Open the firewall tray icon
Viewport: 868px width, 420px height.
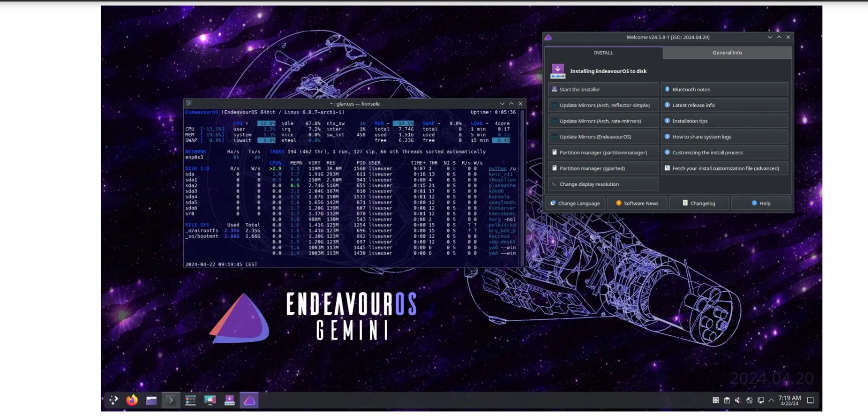[x=716, y=400]
